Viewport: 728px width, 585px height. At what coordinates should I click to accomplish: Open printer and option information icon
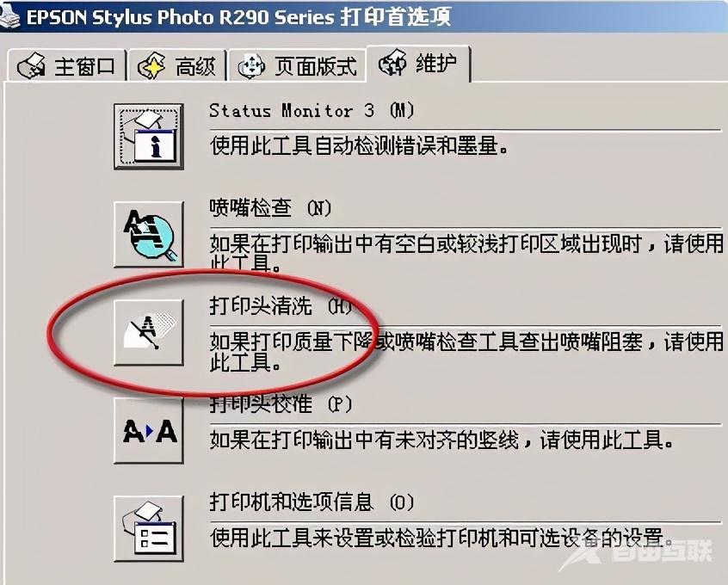point(149,528)
